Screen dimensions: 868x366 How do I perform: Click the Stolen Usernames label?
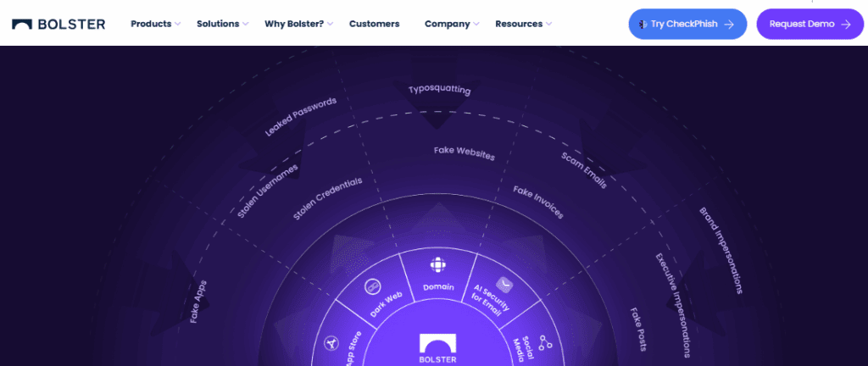[x=267, y=191]
